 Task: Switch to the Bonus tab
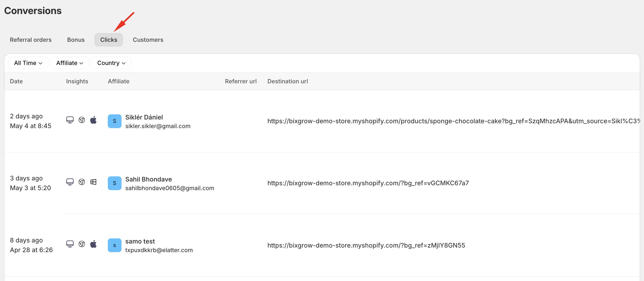[76, 40]
